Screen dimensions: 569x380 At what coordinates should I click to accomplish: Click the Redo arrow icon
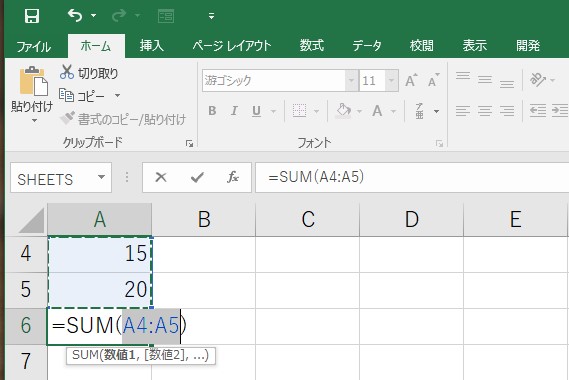point(119,16)
